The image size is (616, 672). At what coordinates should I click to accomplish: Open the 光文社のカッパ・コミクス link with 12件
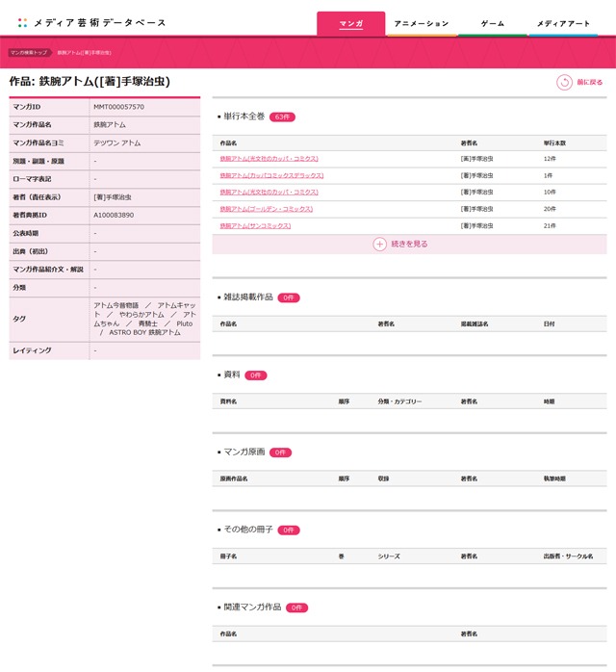[269, 158]
